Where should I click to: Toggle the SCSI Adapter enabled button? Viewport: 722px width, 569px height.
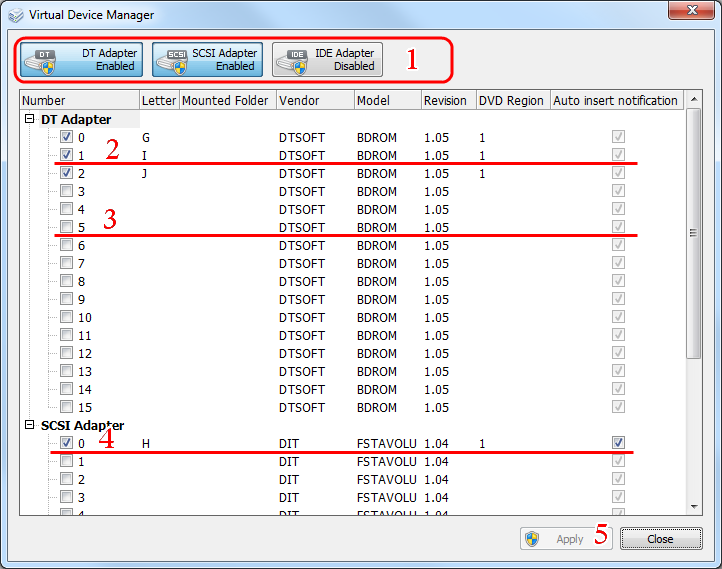point(207,60)
